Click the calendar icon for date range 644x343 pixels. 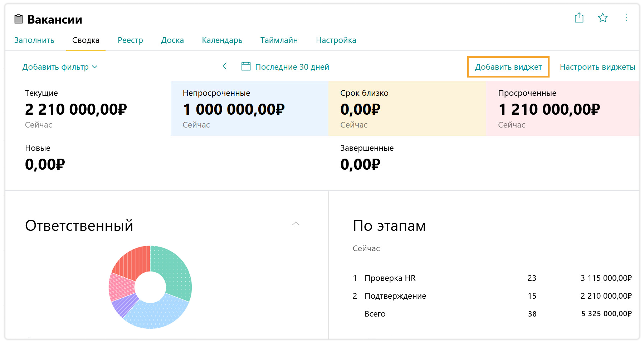pyautogui.click(x=246, y=66)
